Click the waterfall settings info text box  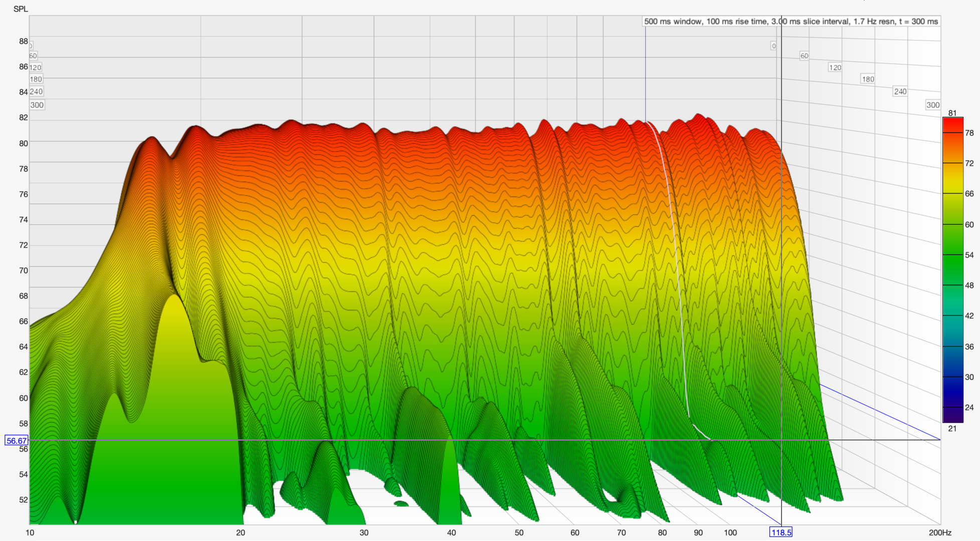pyautogui.click(x=791, y=22)
